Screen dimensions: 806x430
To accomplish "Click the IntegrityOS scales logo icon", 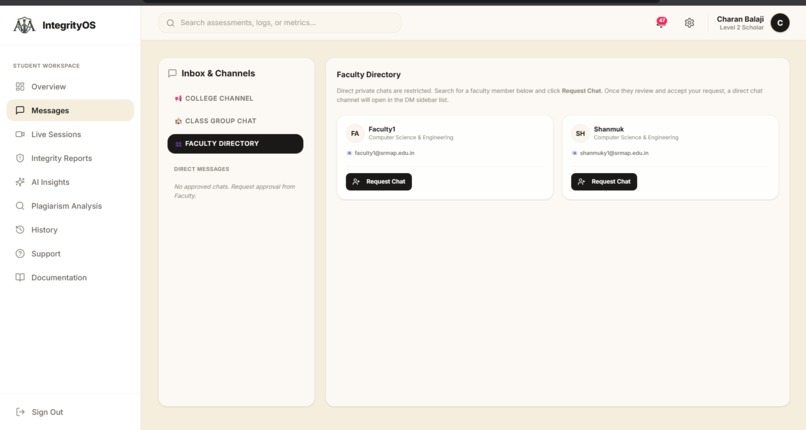I will tap(24, 25).
